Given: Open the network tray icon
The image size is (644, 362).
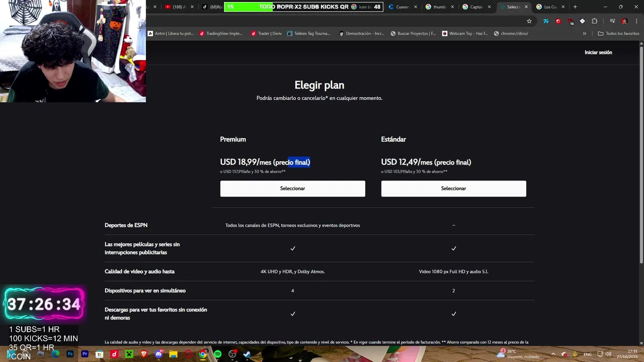Looking at the screenshot, I should [x=600, y=354].
